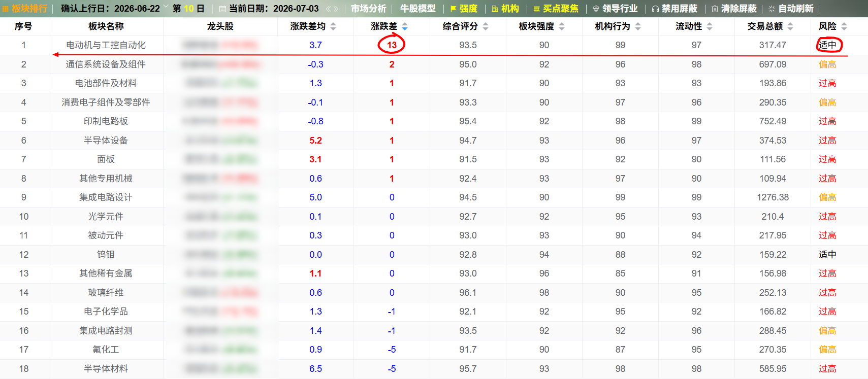Viewport: 868px width, 379px height.
Task: Select 面板 sector
Action: tap(106, 159)
